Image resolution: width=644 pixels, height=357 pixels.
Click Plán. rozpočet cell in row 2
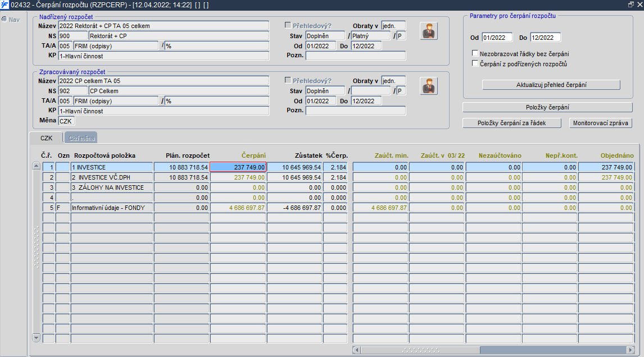pyautogui.click(x=182, y=177)
